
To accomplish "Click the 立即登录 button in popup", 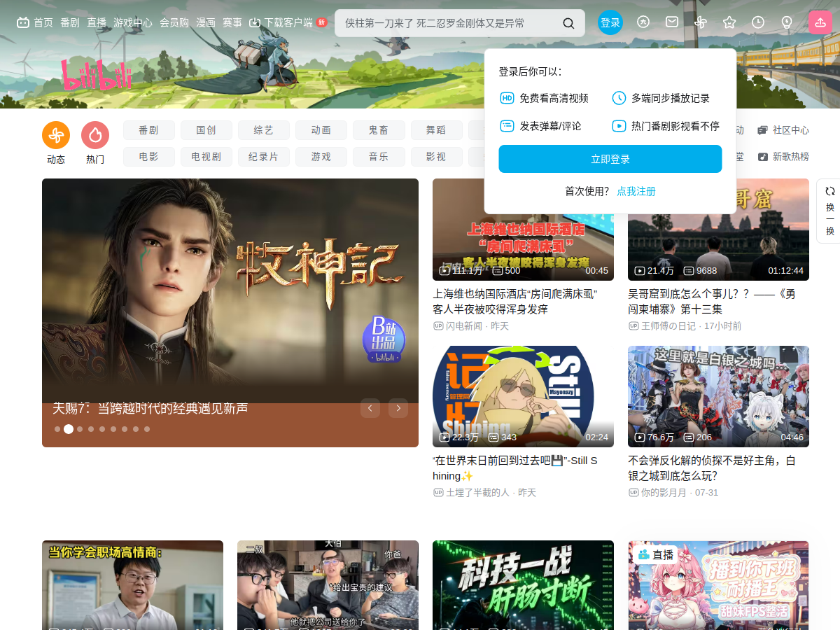I will click(610, 159).
